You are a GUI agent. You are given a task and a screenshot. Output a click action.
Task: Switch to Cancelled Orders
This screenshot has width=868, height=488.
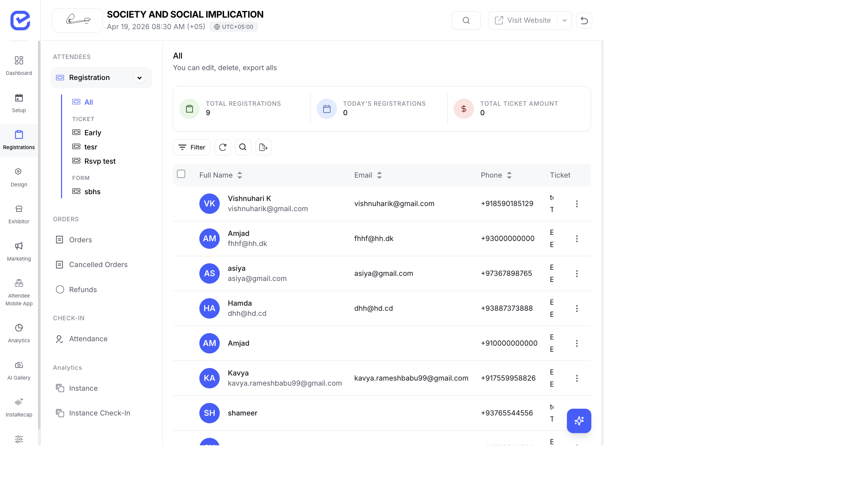[98, 265]
